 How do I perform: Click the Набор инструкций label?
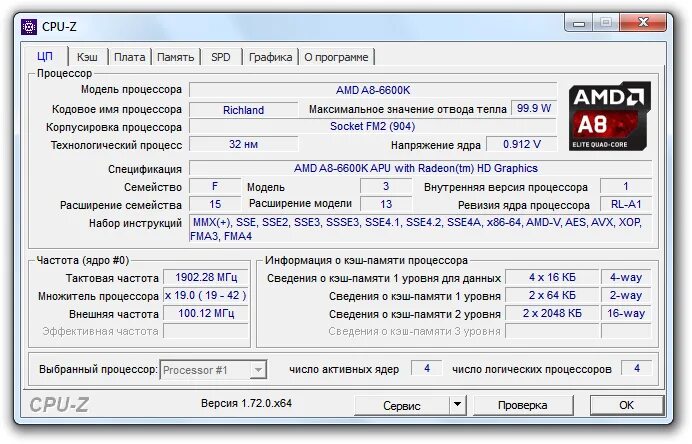(135, 223)
